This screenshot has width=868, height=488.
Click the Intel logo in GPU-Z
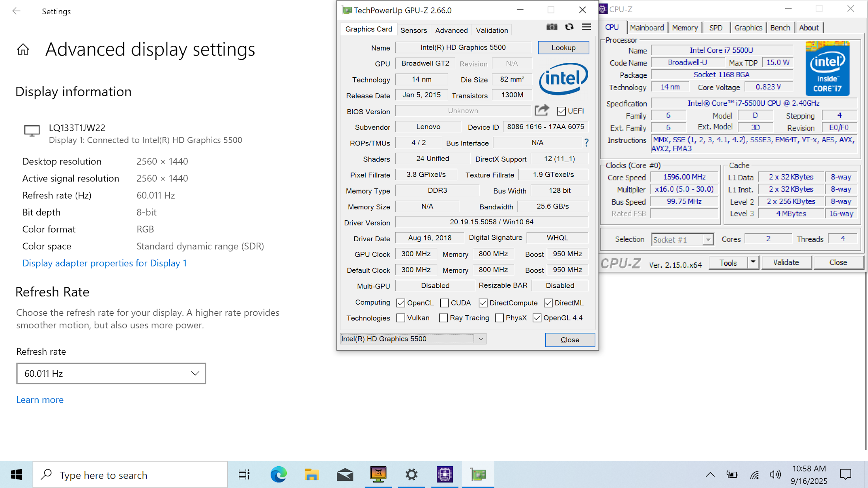pyautogui.click(x=563, y=79)
